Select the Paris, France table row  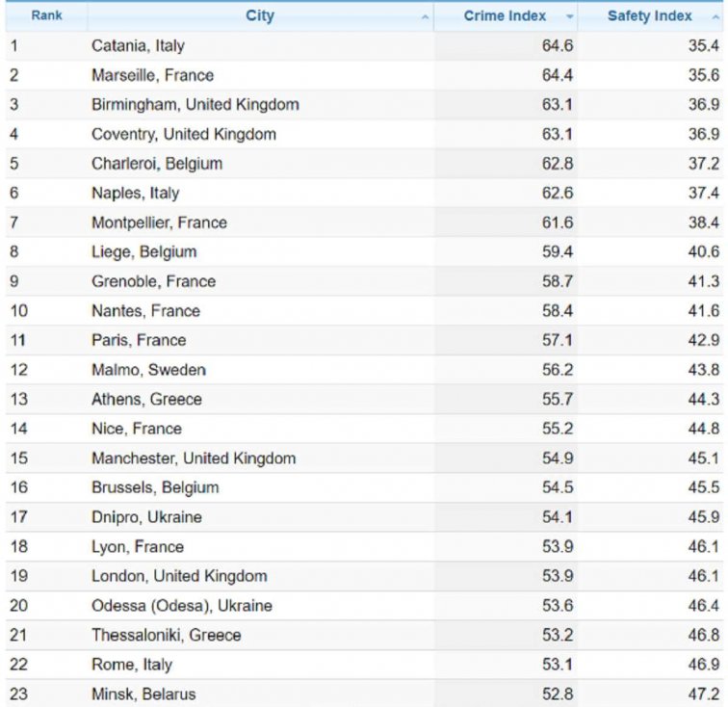coord(139,340)
